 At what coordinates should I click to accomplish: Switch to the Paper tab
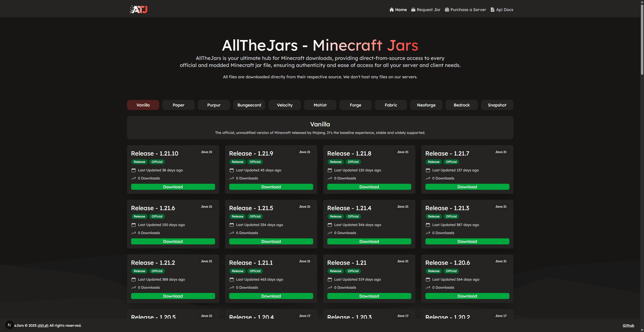pyautogui.click(x=178, y=105)
